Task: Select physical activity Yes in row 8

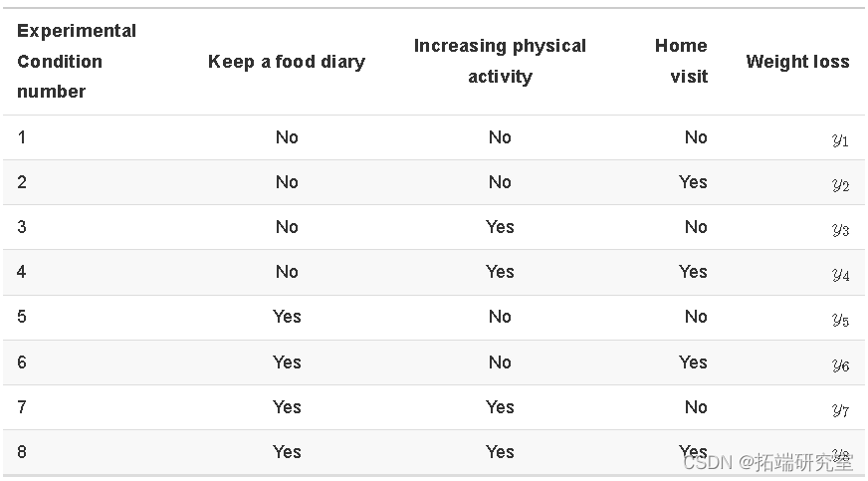Action: pyautogui.click(x=500, y=452)
